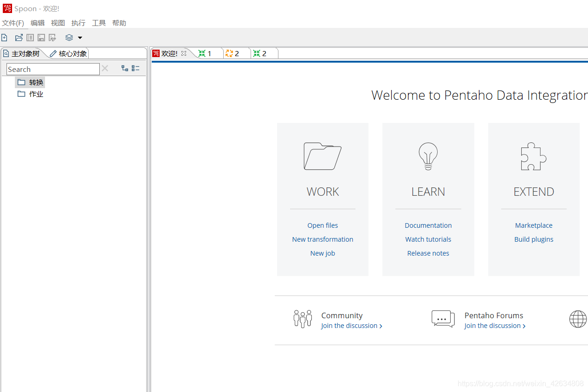Click the Pentaho Forums speech bubble icon
588x392 pixels.
(443, 319)
